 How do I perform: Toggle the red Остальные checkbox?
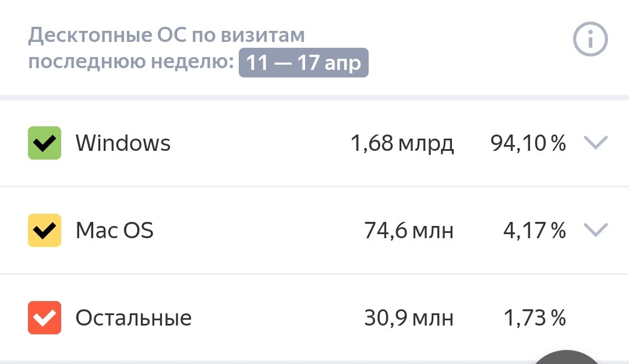[x=45, y=318]
